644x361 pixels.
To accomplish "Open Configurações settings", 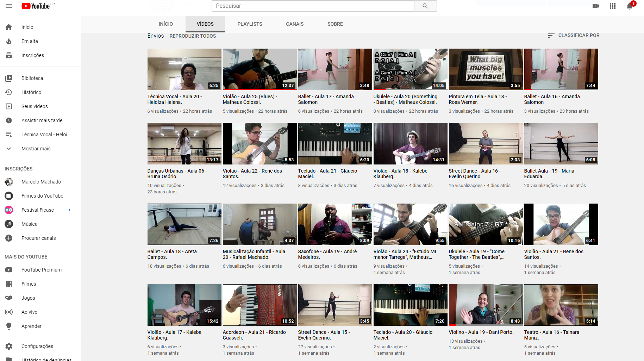I will point(37,346).
